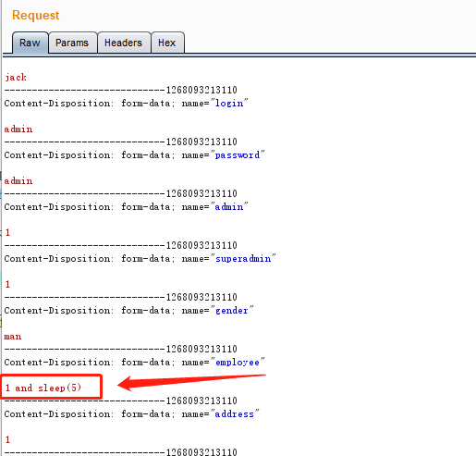This screenshot has height=456, width=476.
Task: Click the name="employee" parameter text
Action: pos(223,362)
